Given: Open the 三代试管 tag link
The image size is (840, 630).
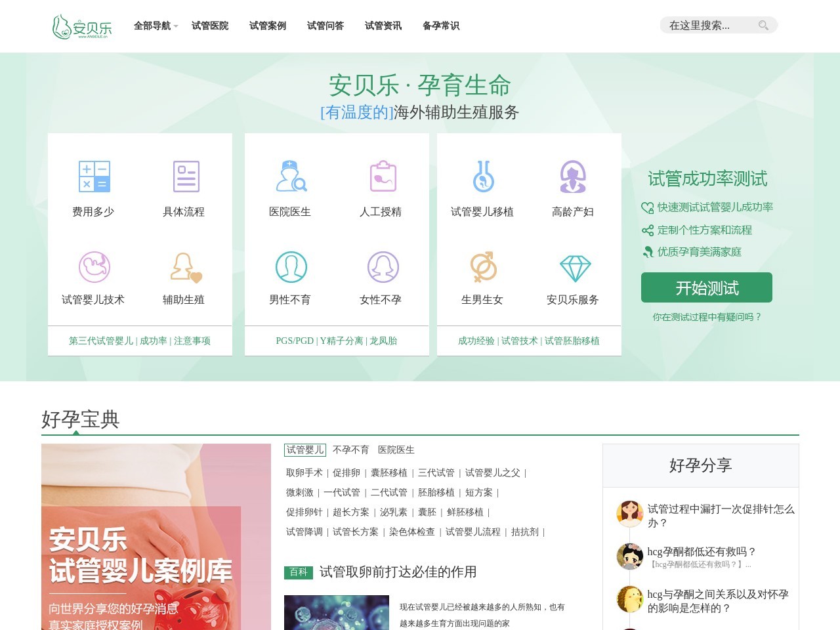Looking at the screenshot, I should [x=436, y=472].
